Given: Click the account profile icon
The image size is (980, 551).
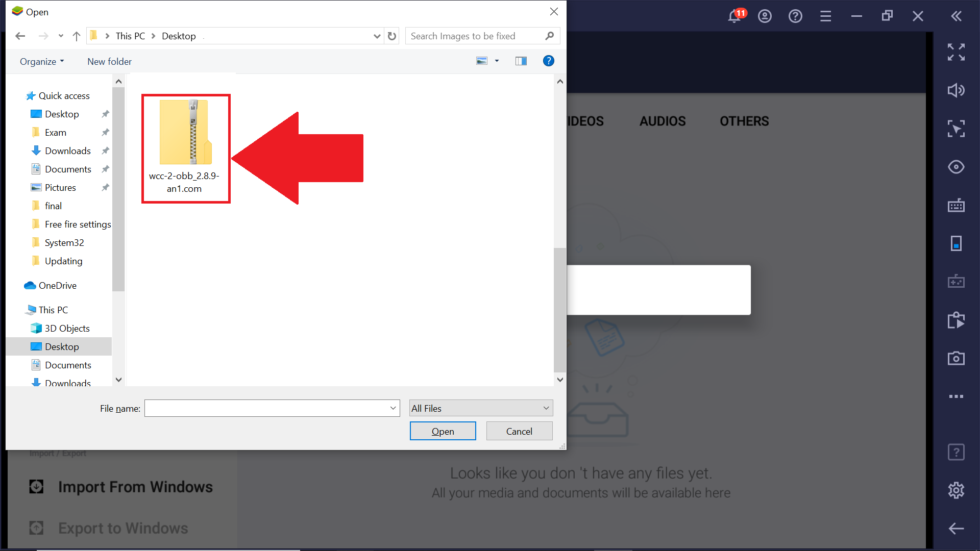Looking at the screenshot, I should [765, 15].
